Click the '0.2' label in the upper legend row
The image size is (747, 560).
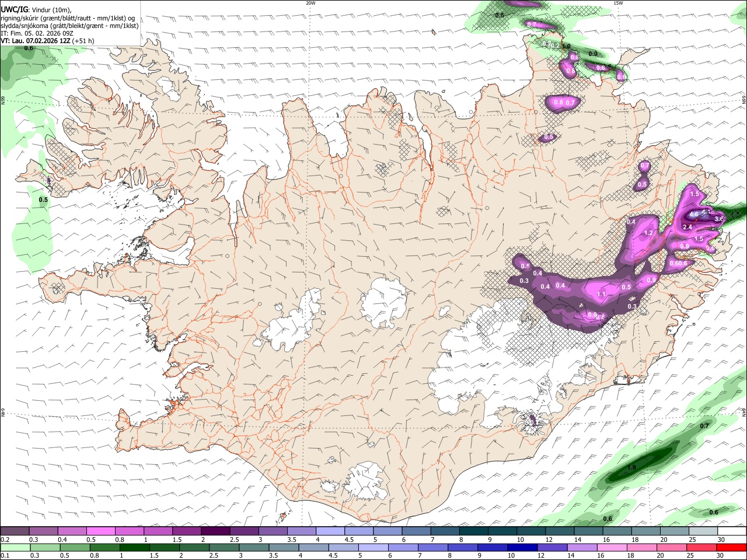coord(5,540)
